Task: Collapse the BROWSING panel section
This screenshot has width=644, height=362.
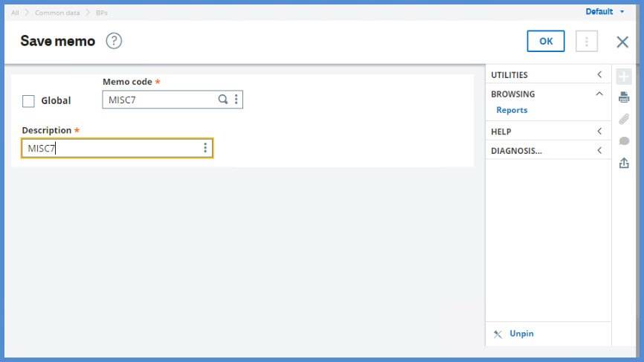Action: point(599,94)
